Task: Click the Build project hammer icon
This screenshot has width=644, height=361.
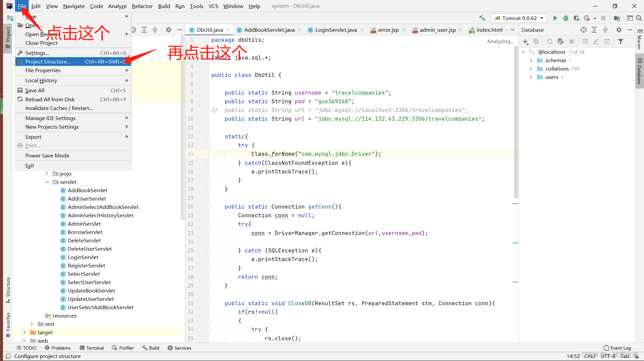Action: click(482, 18)
